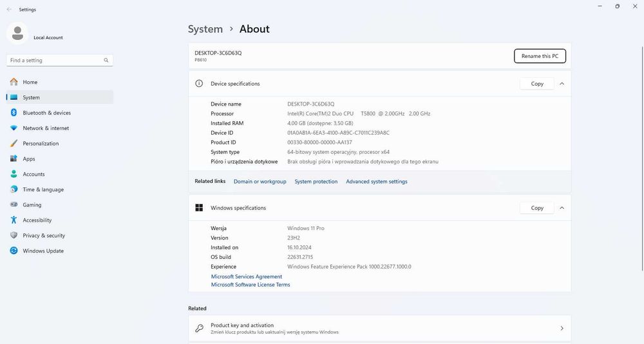The image size is (644, 344).
Task: Copy the Device specifications
Action: 537,84
